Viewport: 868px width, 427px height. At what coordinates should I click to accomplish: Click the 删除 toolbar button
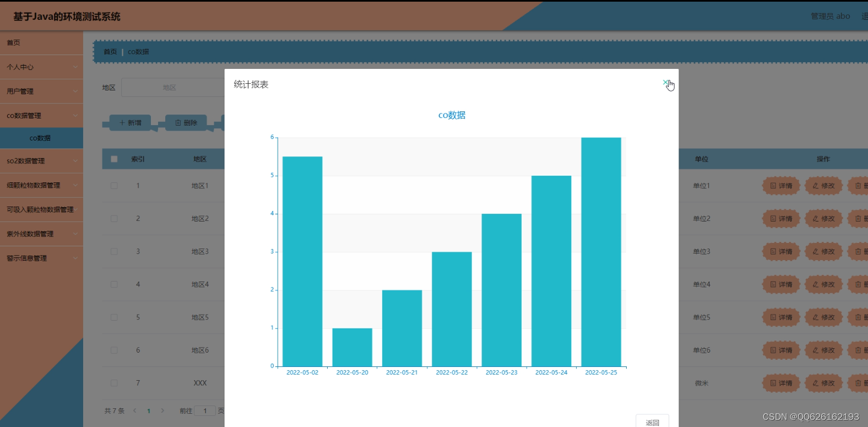pos(186,123)
